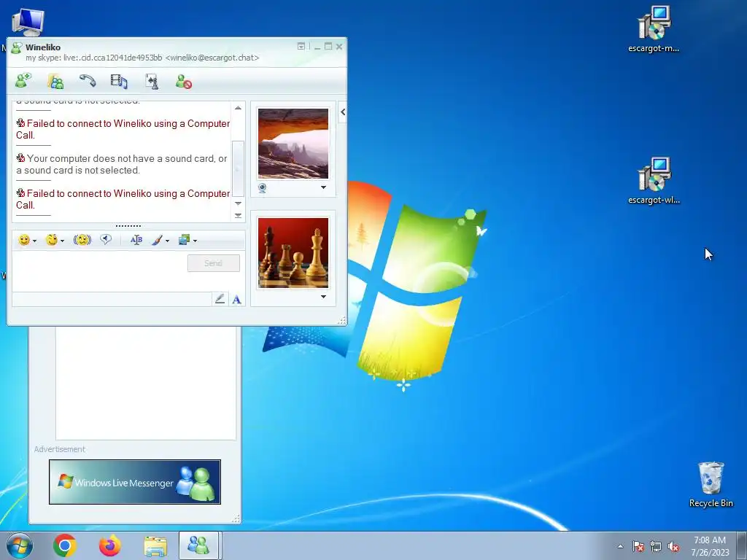Invite someone to this conversation
The image size is (747, 560).
[23, 82]
